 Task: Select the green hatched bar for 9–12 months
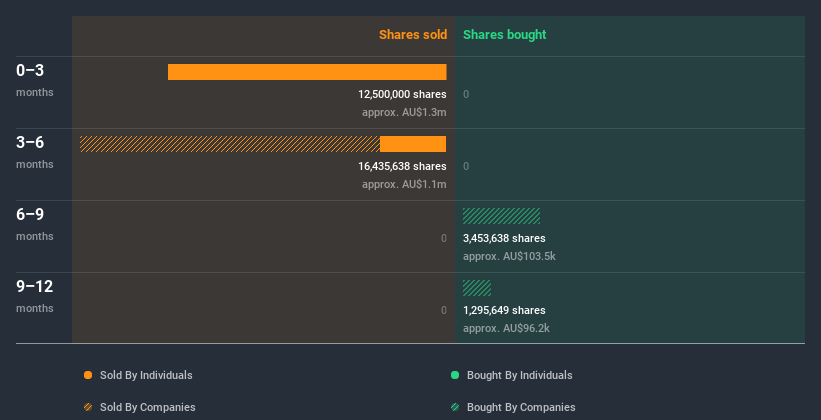[x=477, y=288]
